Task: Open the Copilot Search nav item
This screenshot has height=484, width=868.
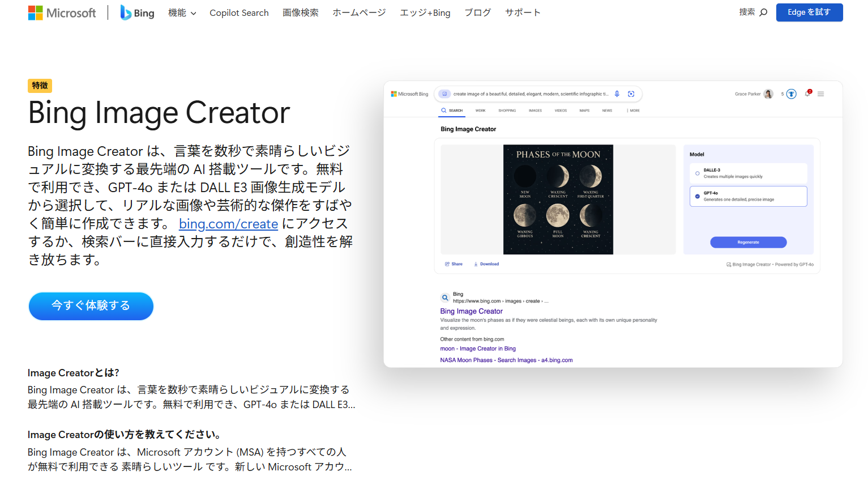Action: (x=239, y=12)
